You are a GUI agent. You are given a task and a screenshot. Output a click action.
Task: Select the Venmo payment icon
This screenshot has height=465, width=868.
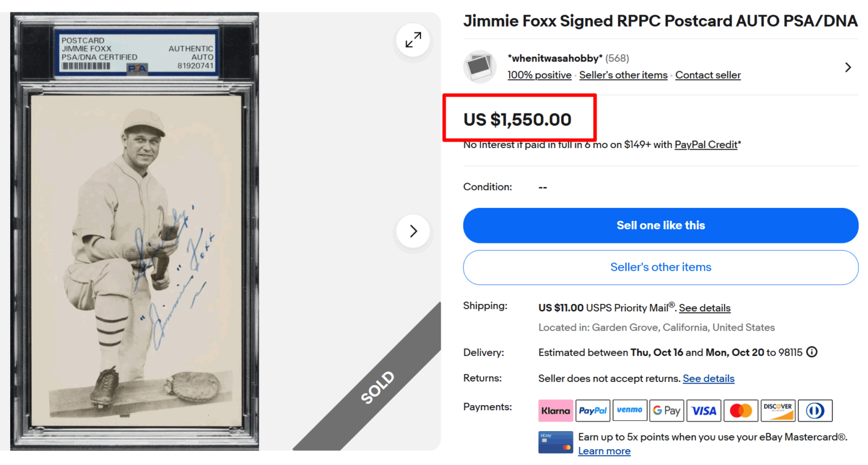[630, 411]
